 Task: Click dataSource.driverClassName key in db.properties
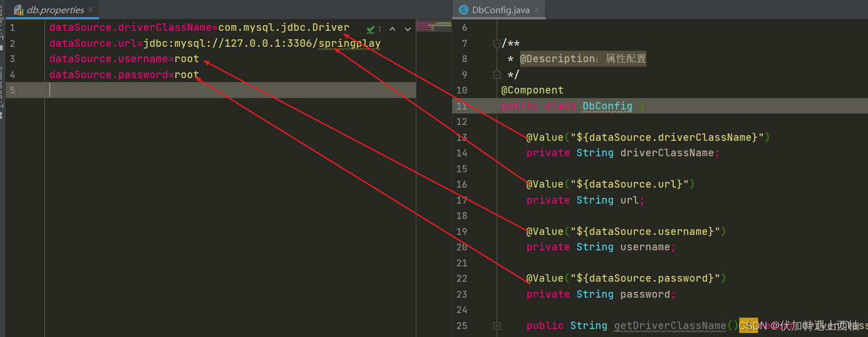click(x=131, y=27)
